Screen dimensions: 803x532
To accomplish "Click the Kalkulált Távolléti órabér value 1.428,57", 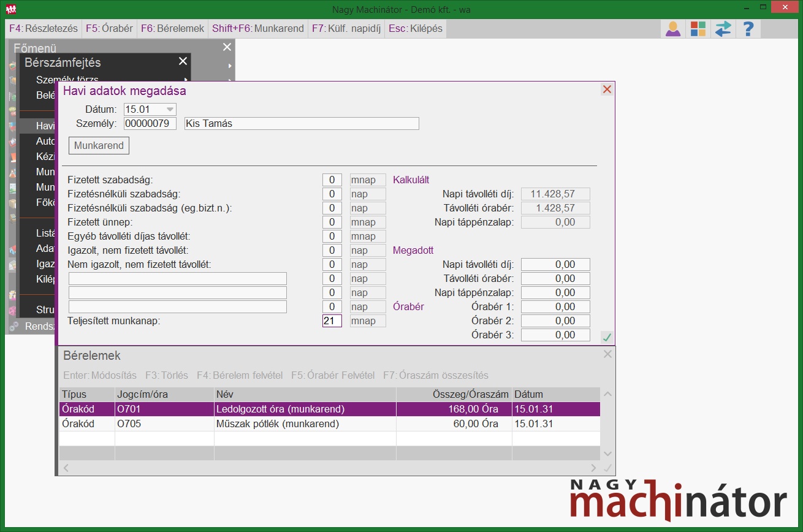I will tap(555, 208).
